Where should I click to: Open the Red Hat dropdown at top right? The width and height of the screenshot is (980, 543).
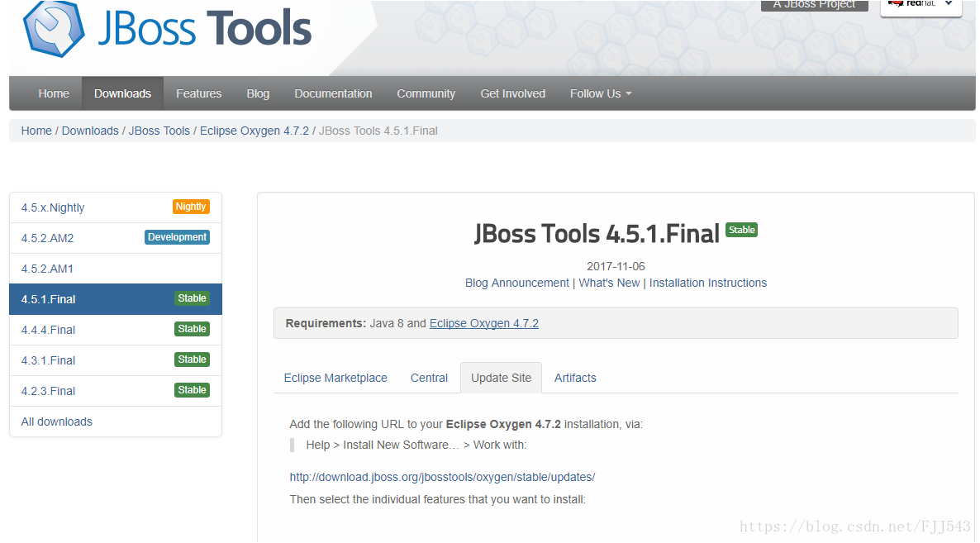[x=921, y=7]
